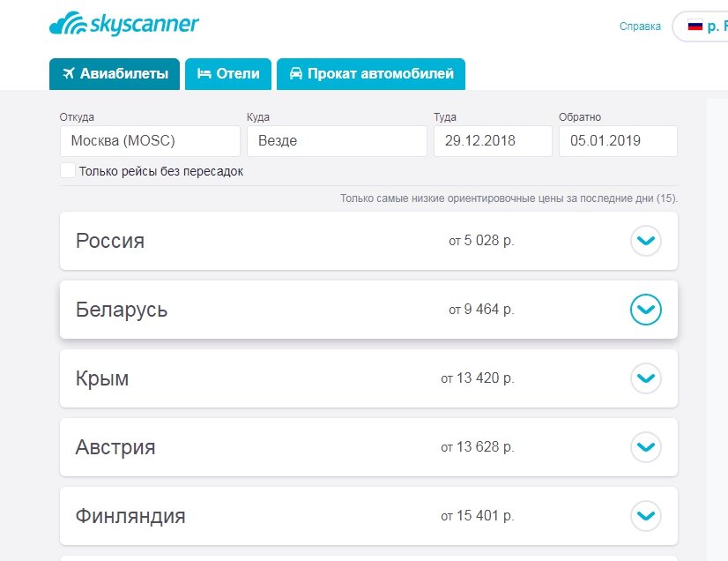The width and height of the screenshot is (728, 561).
Task: Expand the Россия results row
Action: [x=646, y=241]
